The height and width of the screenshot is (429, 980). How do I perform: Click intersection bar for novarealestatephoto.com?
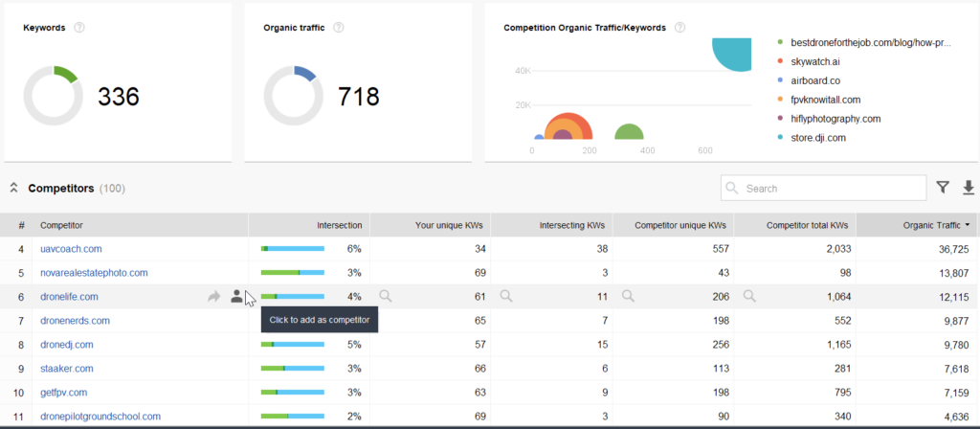click(293, 273)
